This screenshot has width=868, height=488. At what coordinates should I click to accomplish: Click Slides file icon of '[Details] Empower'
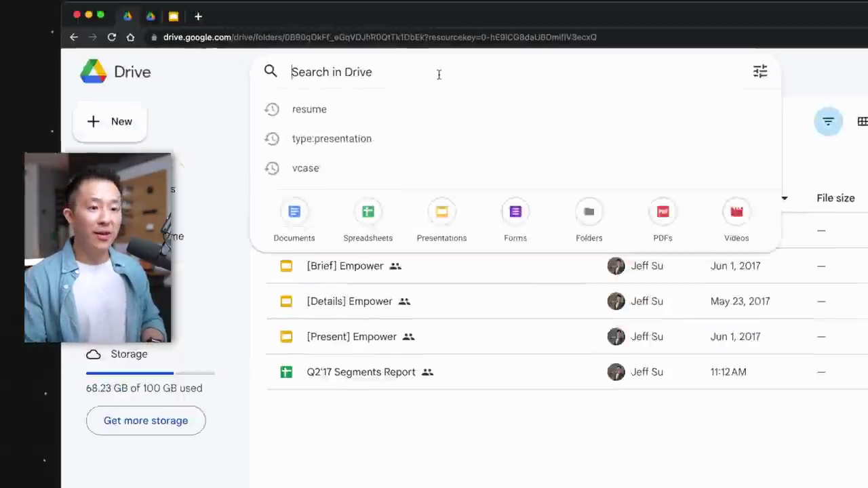[286, 301]
